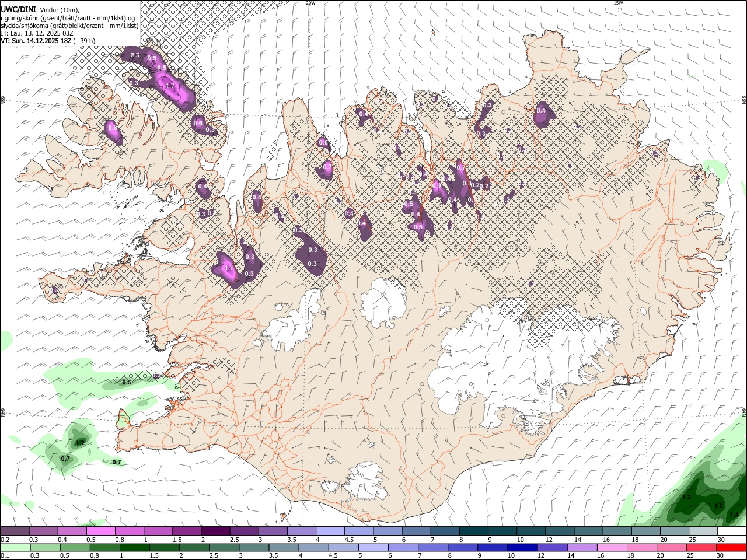Click the 'VT: Sun. 14.12.2025 18Z (+39 h)' line
Image resolution: width=747 pixels, height=560 pixels.
tap(48, 41)
